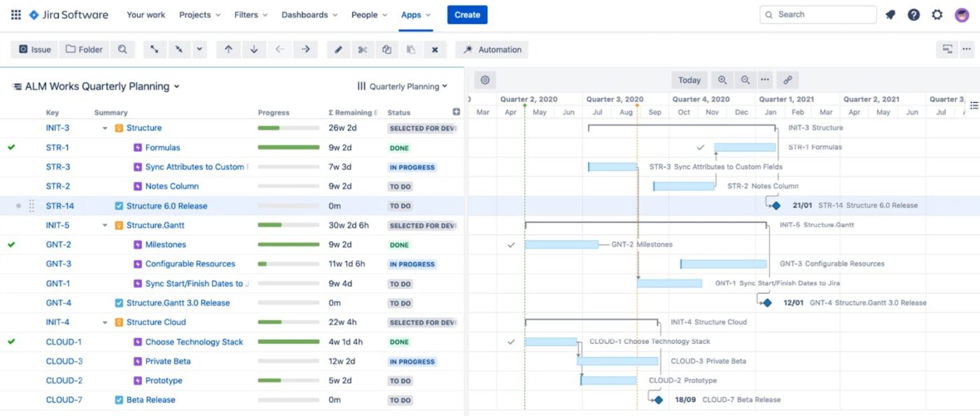Click the copy icon in toolbar

click(386, 49)
